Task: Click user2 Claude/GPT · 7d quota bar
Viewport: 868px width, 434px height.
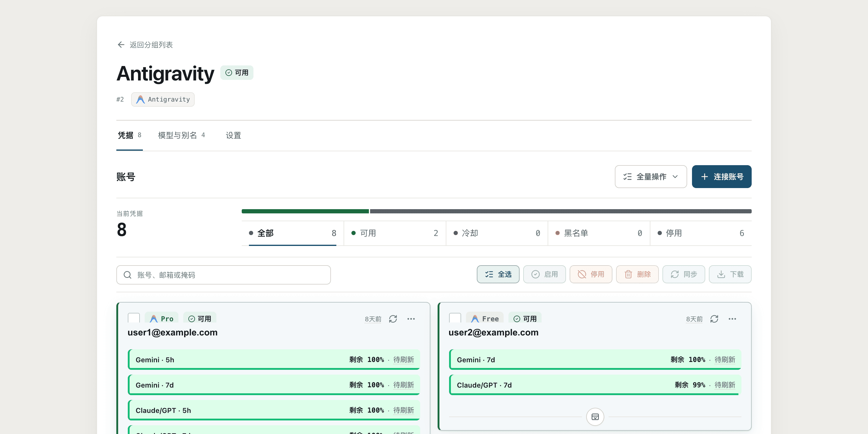Action: coord(595,385)
